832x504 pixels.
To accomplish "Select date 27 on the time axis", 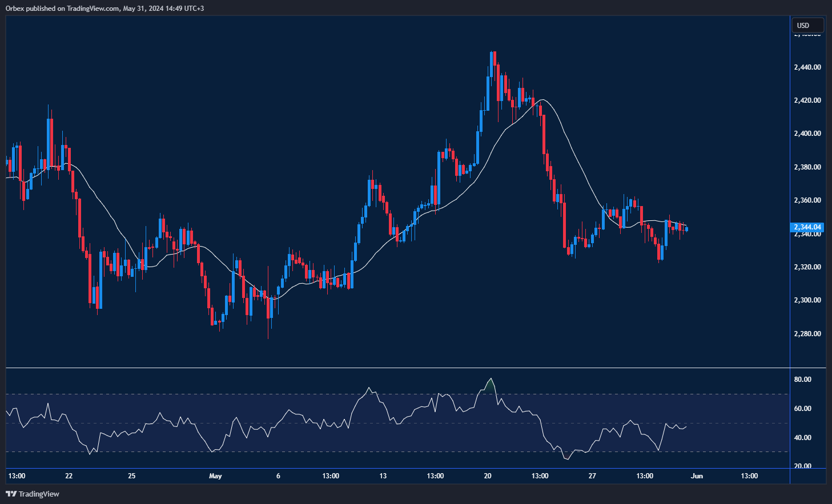I will (x=592, y=476).
